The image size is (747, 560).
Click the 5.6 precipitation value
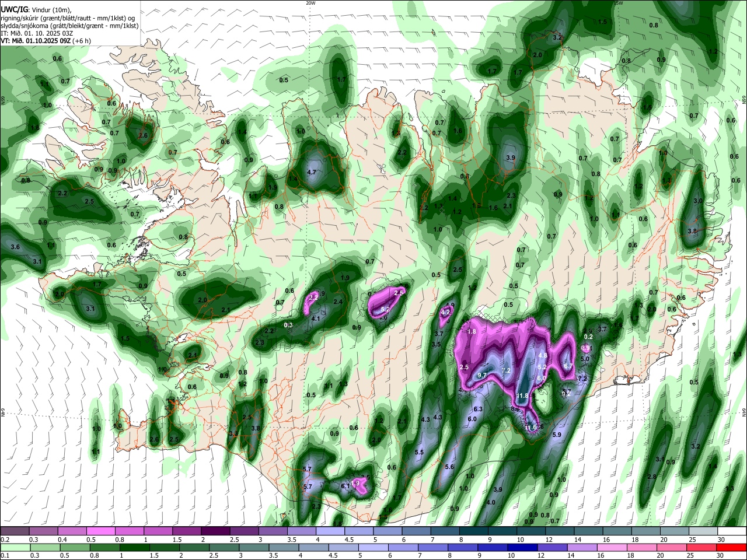(x=449, y=467)
